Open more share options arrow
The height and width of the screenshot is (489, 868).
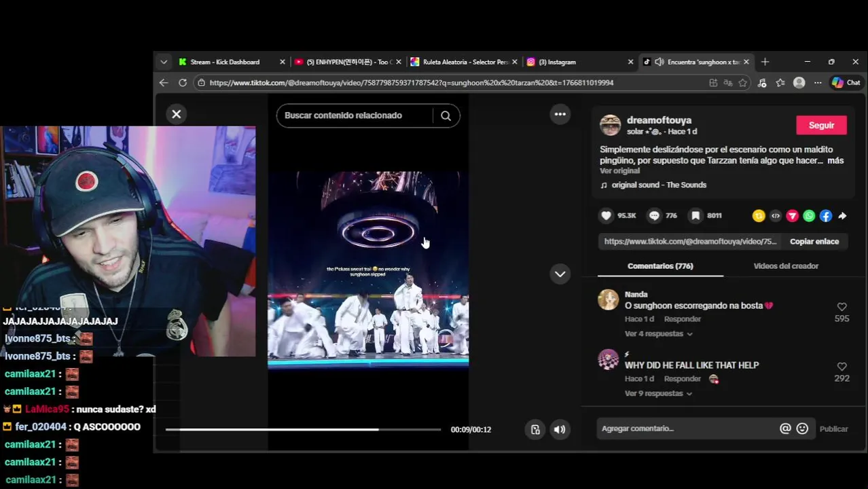click(x=842, y=216)
